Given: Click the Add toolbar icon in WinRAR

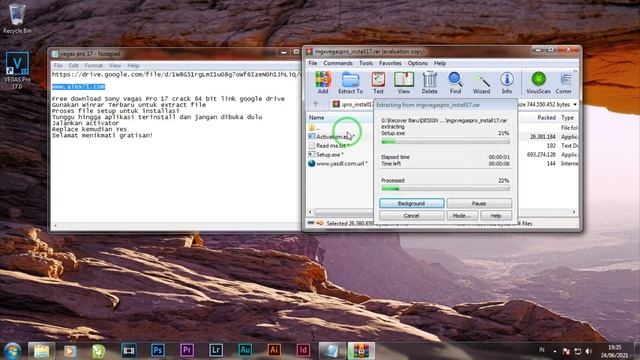Looking at the screenshot, I should [323, 83].
